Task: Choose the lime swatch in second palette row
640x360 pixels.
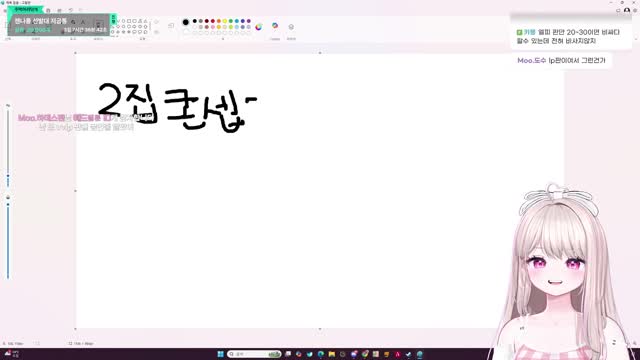Action: pos(231,27)
